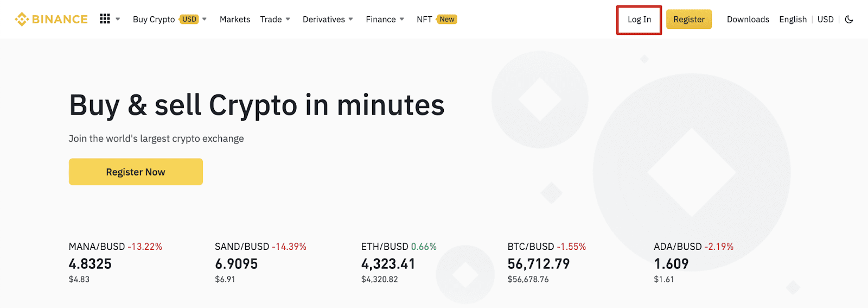Select the 1.609 ADA price
This screenshot has height=308, width=868.
(671, 264)
